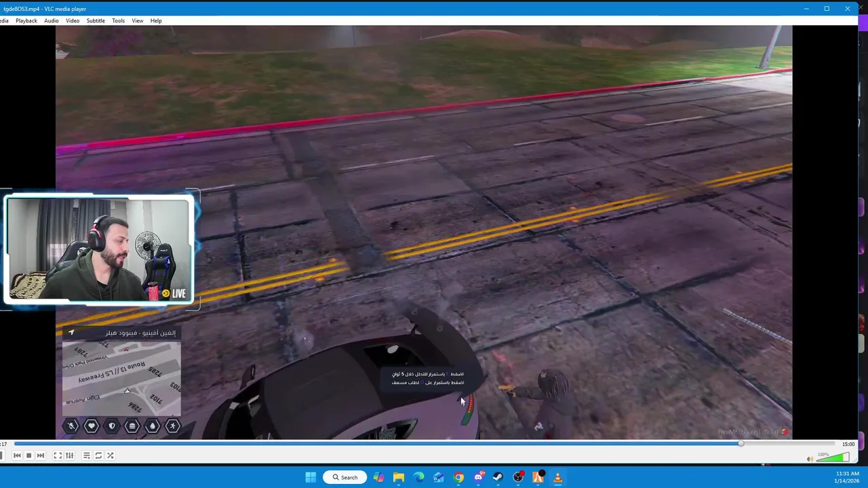Open File Explorer from the taskbar
The height and width of the screenshot is (488, 868).
coord(399,477)
